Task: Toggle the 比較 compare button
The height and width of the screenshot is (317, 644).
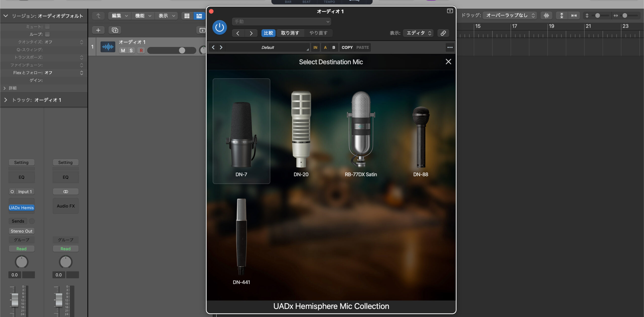Action: pyautogui.click(x=268, y=33)
